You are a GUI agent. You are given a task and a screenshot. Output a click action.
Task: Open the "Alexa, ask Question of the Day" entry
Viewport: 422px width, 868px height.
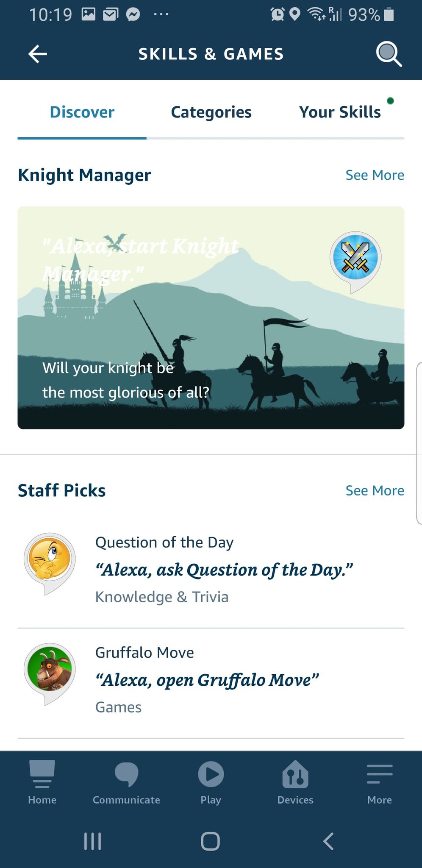[x=224, y=570]
